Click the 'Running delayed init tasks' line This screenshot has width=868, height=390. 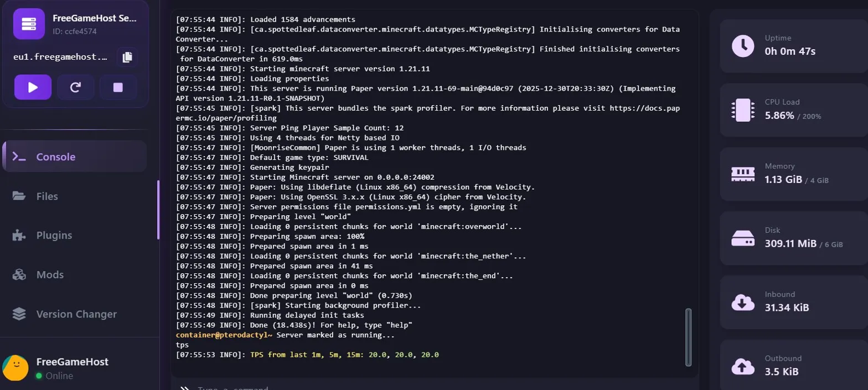pos(270,315)
